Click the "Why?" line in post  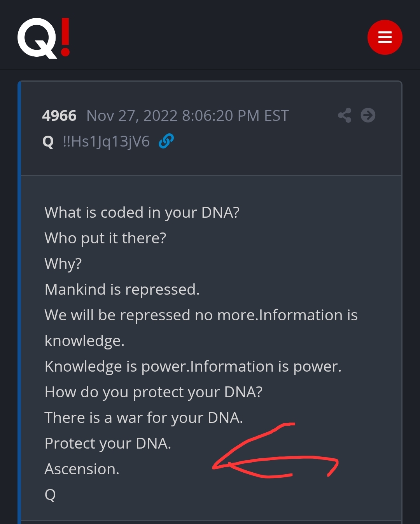coord(63,264)
